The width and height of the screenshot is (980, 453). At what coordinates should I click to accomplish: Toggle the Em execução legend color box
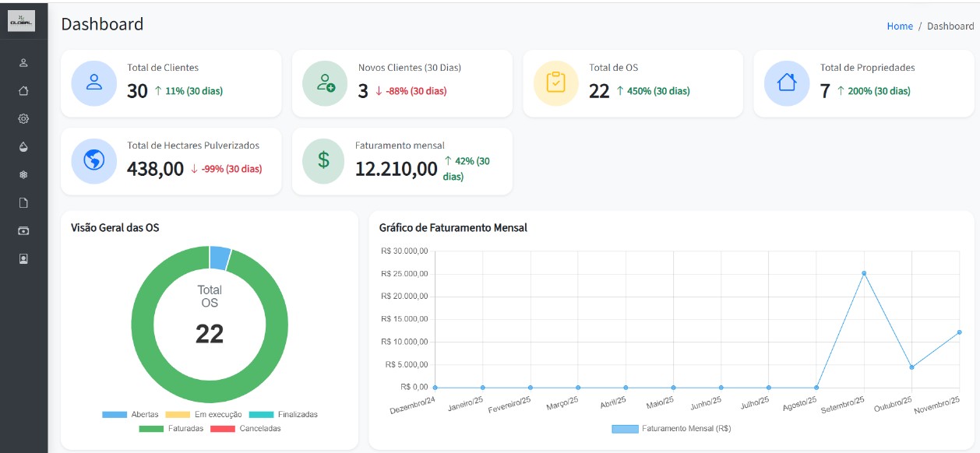coord(178,415)
